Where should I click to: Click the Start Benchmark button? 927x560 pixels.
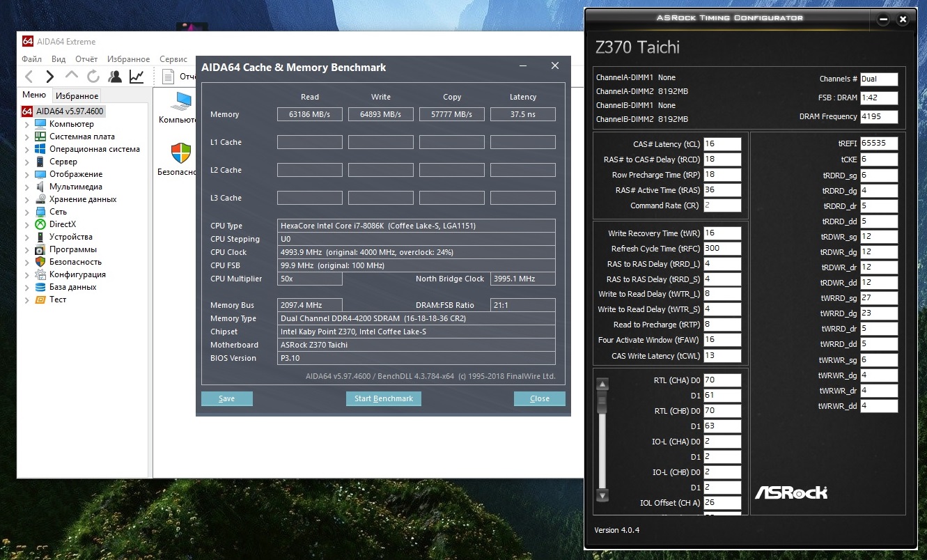click(383, 398)
